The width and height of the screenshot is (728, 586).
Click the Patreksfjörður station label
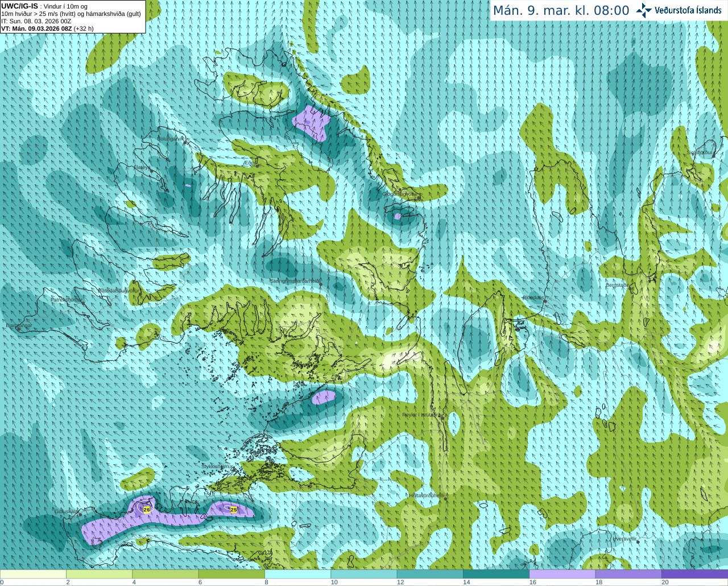(x=67, y=299)
